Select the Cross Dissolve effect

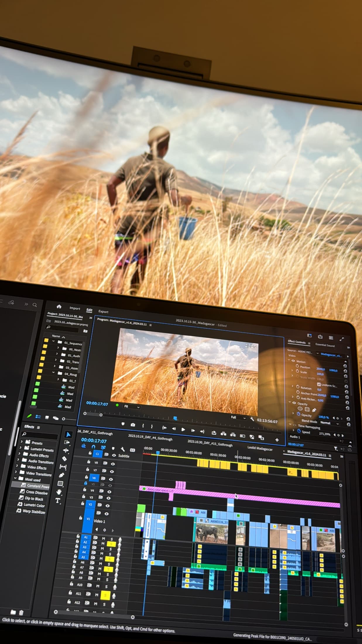(x=34, y=492)
